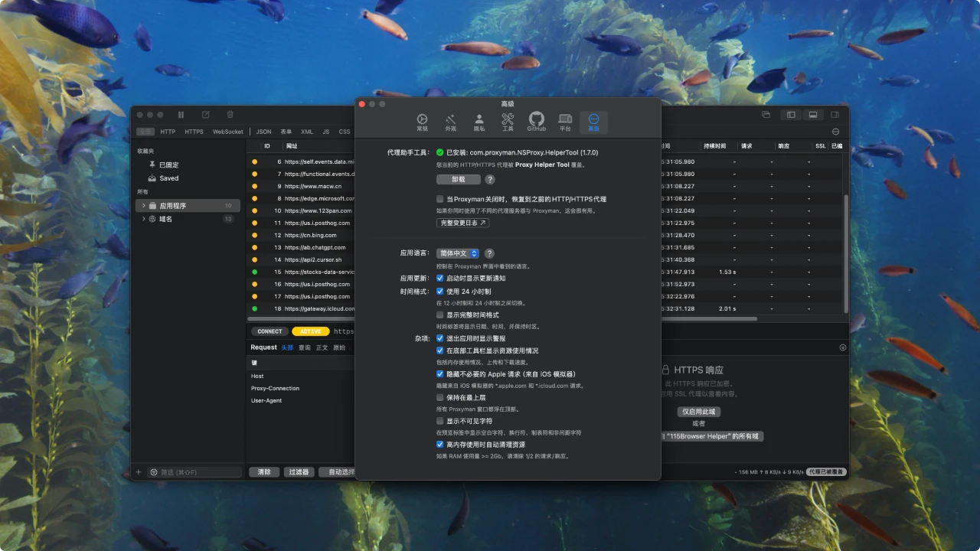Screen dimensions: 980x551
Task: Open the 平台 Platform preferences tab
Action: (565, 122)
